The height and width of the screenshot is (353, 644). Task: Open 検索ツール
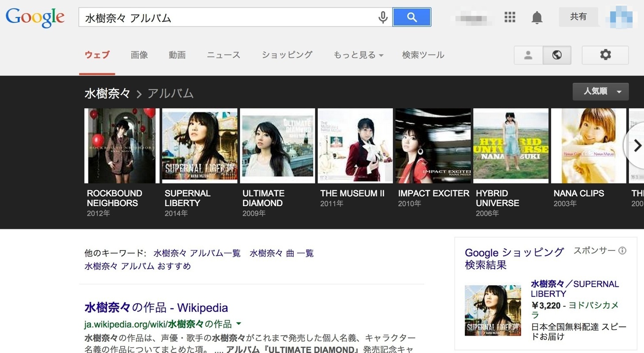click(x=423, y=55)
